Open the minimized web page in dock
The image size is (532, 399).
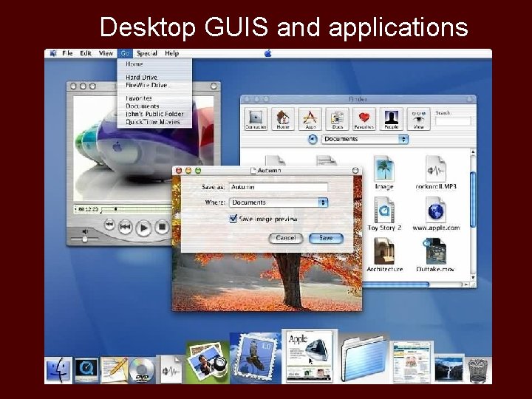[x=412, y=362]
